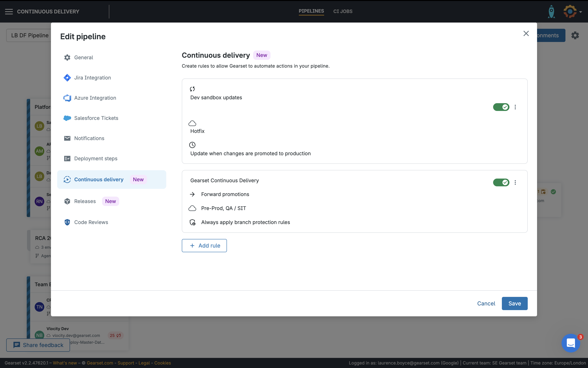Switch to the CI Jobs tab

[343, 11]
